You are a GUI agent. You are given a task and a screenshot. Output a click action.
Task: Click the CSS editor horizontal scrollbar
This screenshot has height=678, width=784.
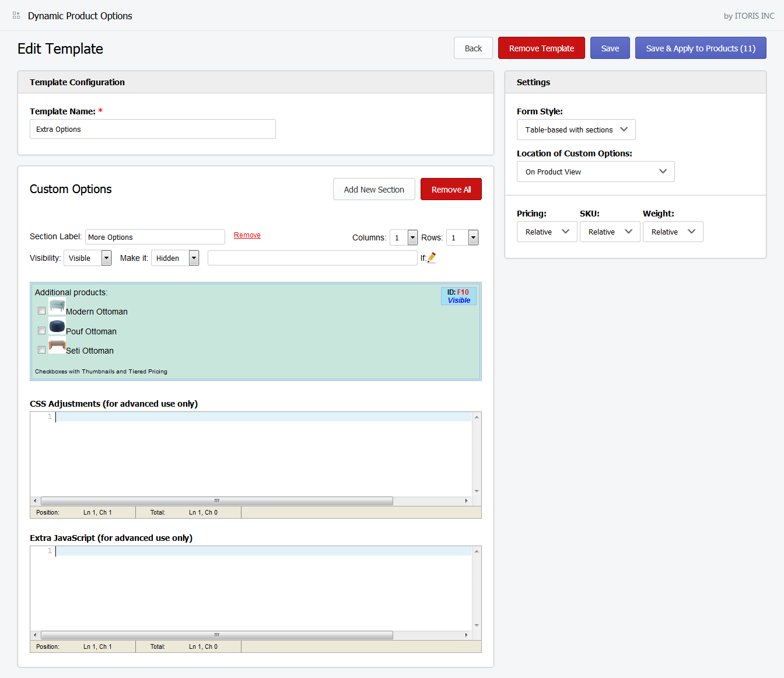[217, 501]
